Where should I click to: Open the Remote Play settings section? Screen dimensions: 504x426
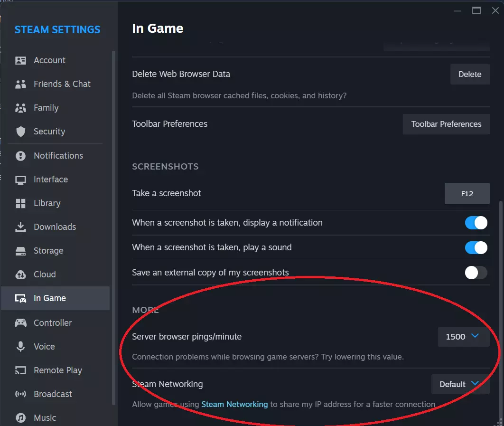pyautogui.click(x=57, y=370)
